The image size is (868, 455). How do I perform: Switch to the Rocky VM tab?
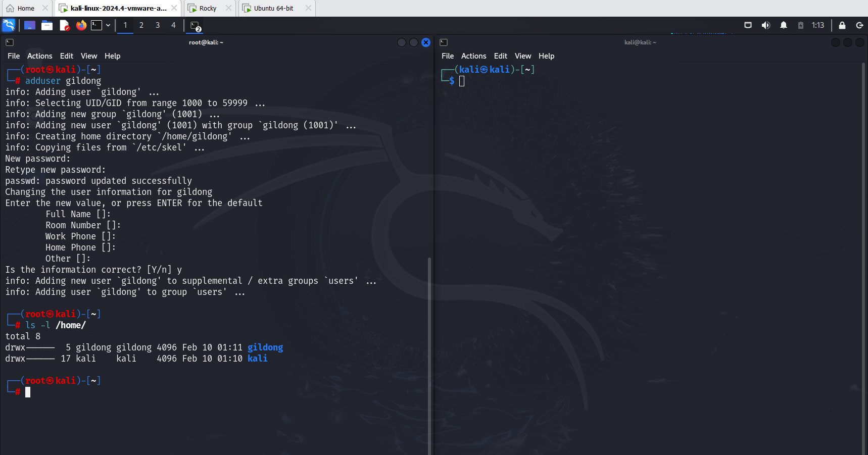[x=208, y=9]
